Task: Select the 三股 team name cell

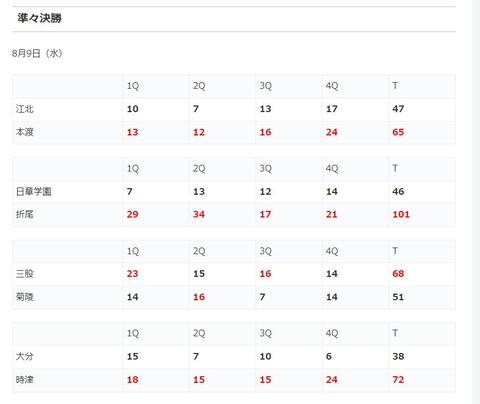Action: click(x=67, y=274)
